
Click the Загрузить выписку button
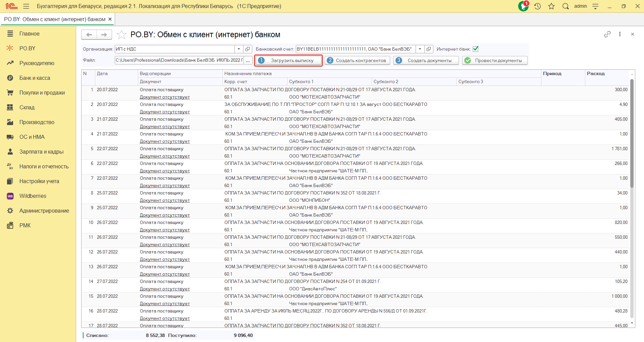click(x=288, y=60)
